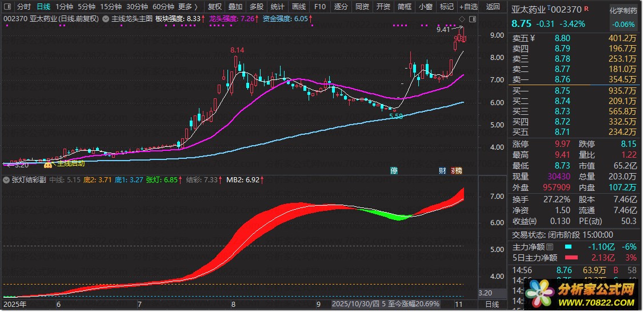This screenshot has height=312, width=644.
Task: Click the 5.58 low price label
Action: pyautogui.click(x=396, y=117)
